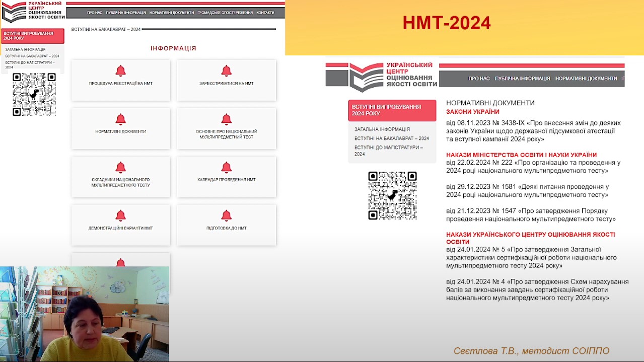Viewport: 644px width, 362px height.
Task: Open the НОРМАТИВНІ ДОКУМЕНТИ card via its bell icon
Action: [x=120, y=119]
